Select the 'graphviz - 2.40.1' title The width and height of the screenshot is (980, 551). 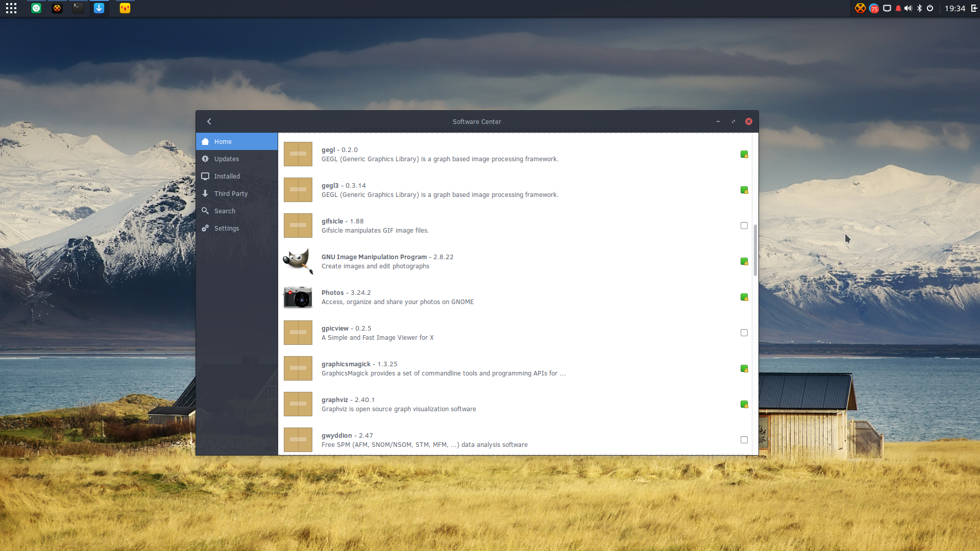(x=348, y=400)
